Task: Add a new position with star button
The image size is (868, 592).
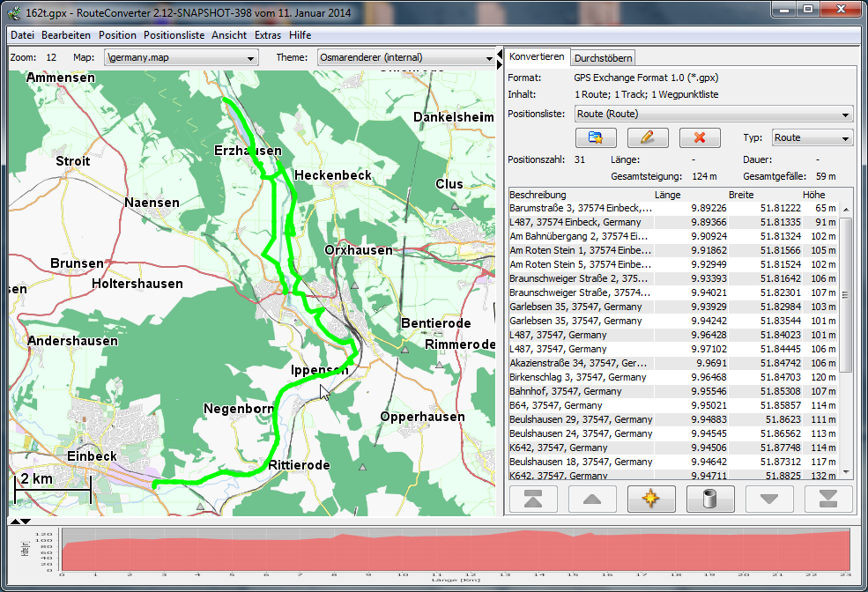Action: tap(651, 499)
